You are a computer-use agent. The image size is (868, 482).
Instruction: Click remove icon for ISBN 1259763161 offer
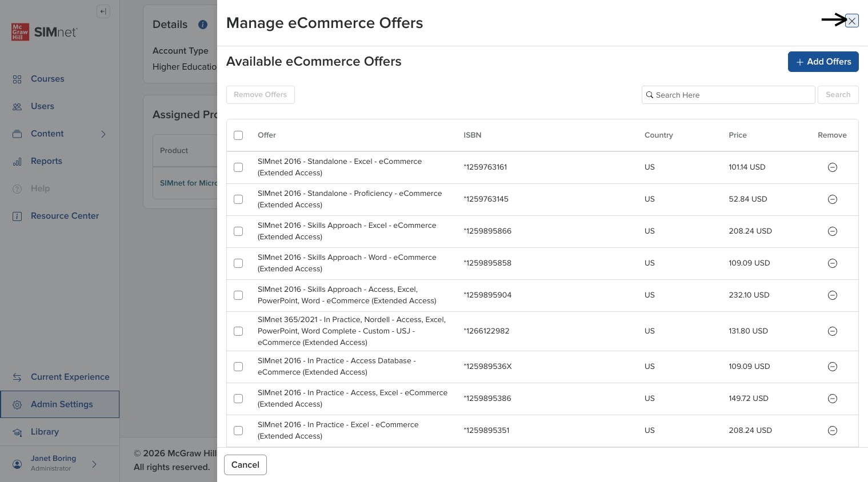[x=833, y=167]
